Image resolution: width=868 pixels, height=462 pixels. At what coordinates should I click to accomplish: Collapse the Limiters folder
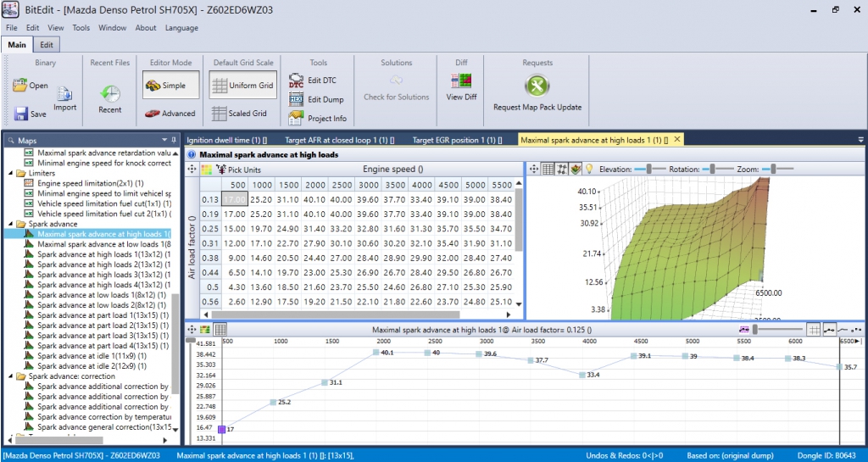12,173
